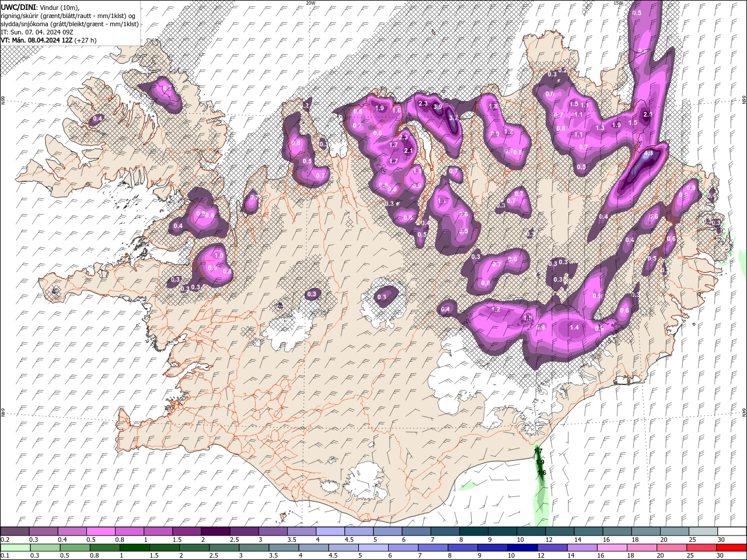Image resolution: width=747 pixels, height=560 pixels.
Task: Click the '(+27 h)' forecast offset text
Action: 86,40
